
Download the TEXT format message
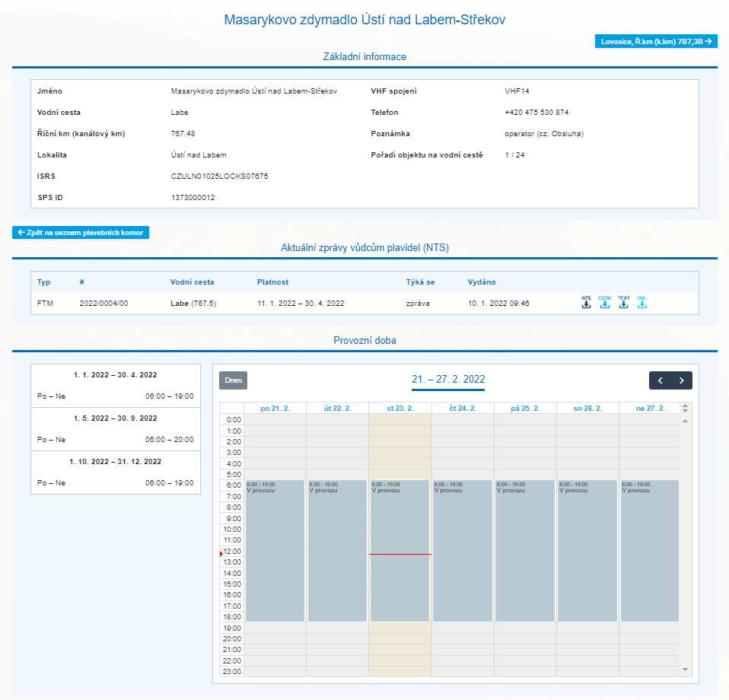tap(623, 303)
